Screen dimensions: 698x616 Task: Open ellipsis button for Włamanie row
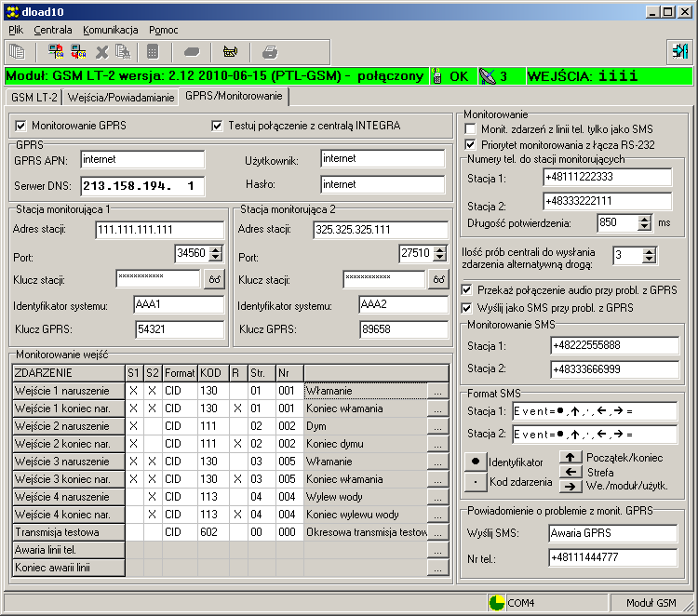tap(438, 391)
